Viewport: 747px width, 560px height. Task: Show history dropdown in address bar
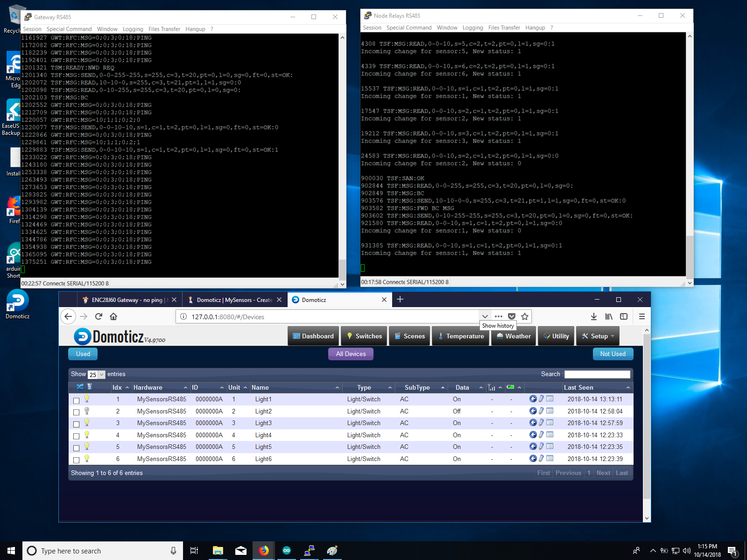(485, 316)
